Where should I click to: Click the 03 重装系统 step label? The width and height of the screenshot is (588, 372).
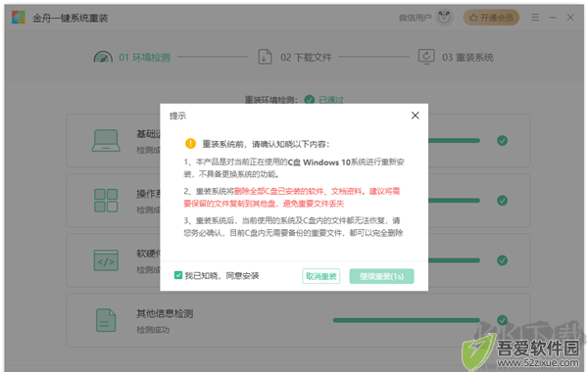467,58
